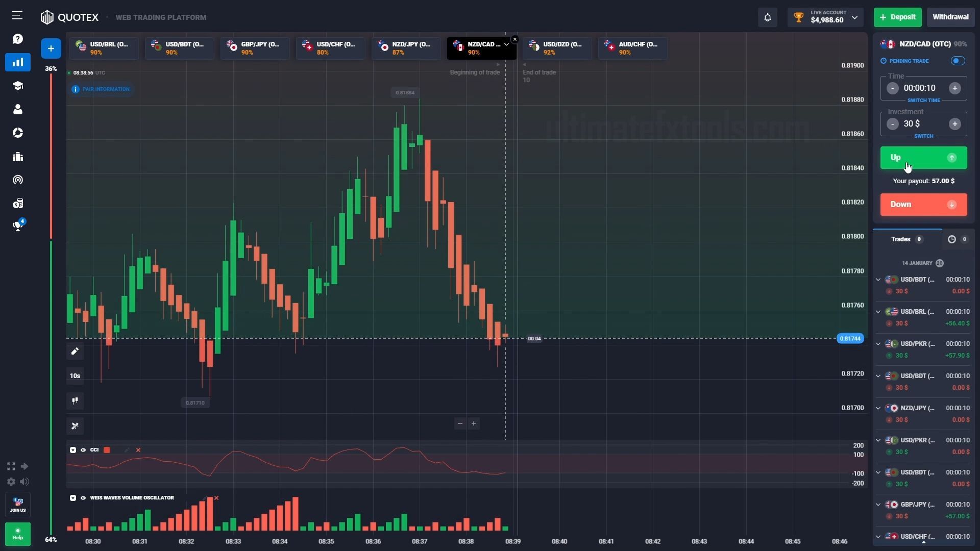Open the notifications bell

(767, 17)
